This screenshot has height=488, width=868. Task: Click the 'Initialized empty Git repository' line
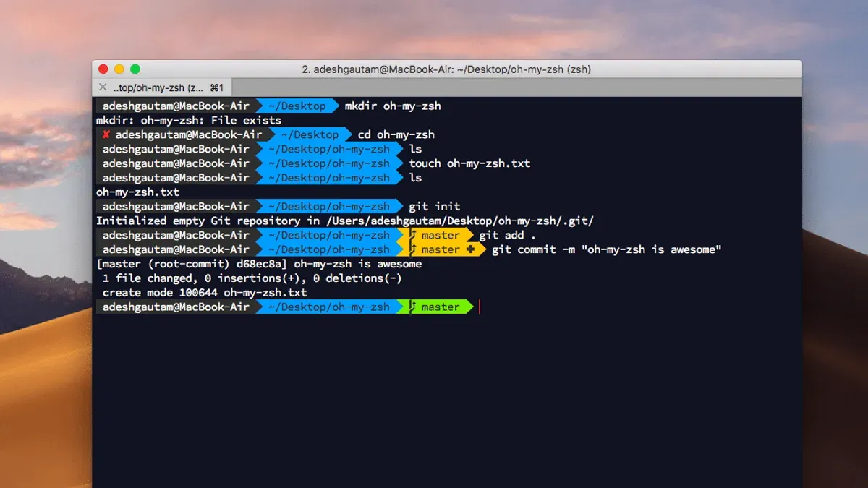pyautogui.click(x=346, y=221)
